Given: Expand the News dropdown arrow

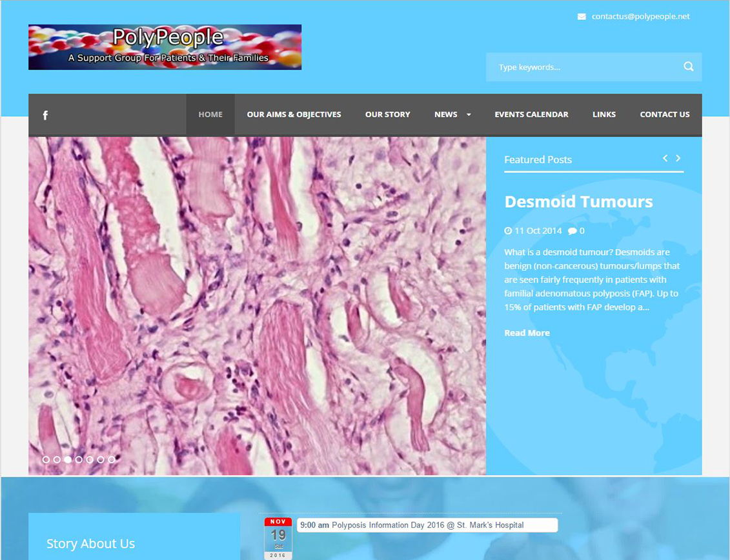Looking at the screenshot, I should [x=469, y=115].
